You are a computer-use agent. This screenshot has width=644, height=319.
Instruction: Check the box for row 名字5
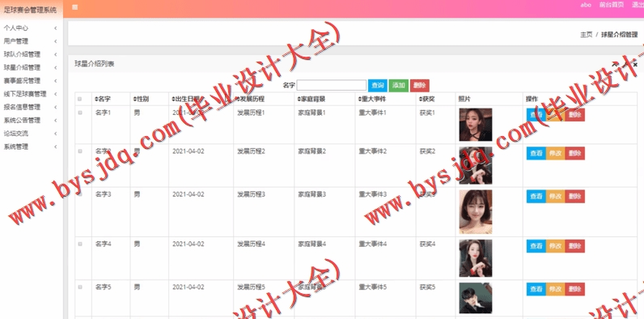[x=79, y=287]
